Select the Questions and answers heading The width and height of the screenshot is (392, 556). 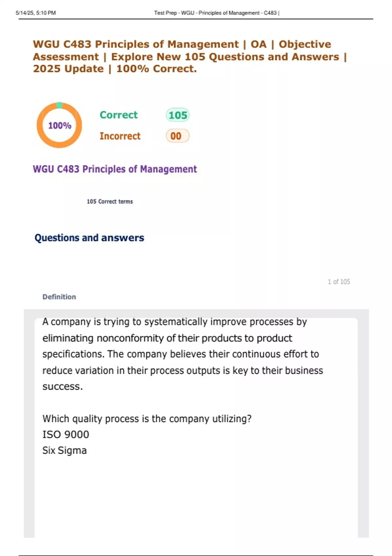89,238
